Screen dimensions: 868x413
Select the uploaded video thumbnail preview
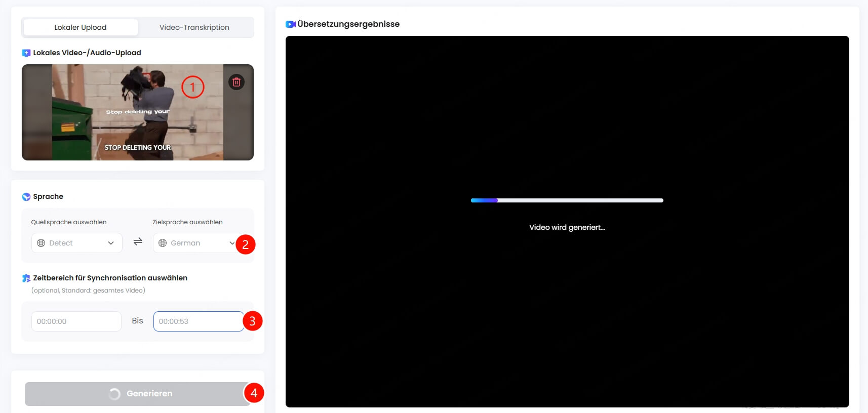click(137, 112)
